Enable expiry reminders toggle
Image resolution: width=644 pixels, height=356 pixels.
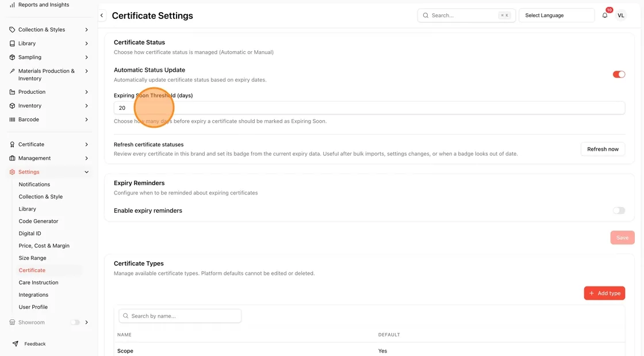[619, 210]
